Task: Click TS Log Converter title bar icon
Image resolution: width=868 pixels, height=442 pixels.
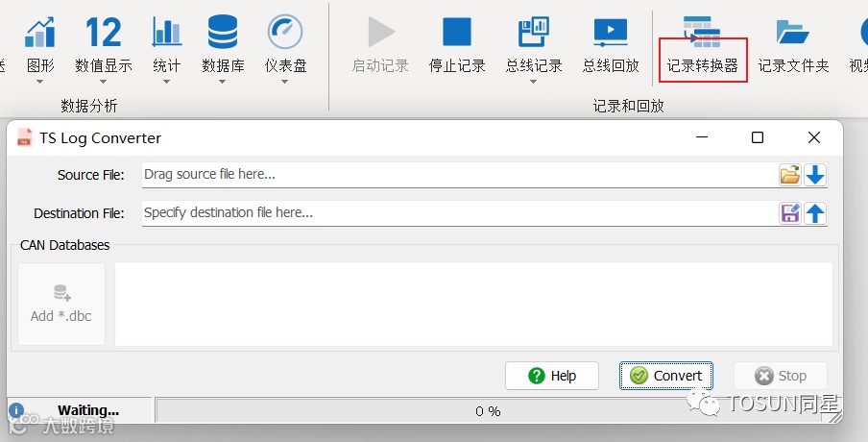Action: click(x=24, y=137)
